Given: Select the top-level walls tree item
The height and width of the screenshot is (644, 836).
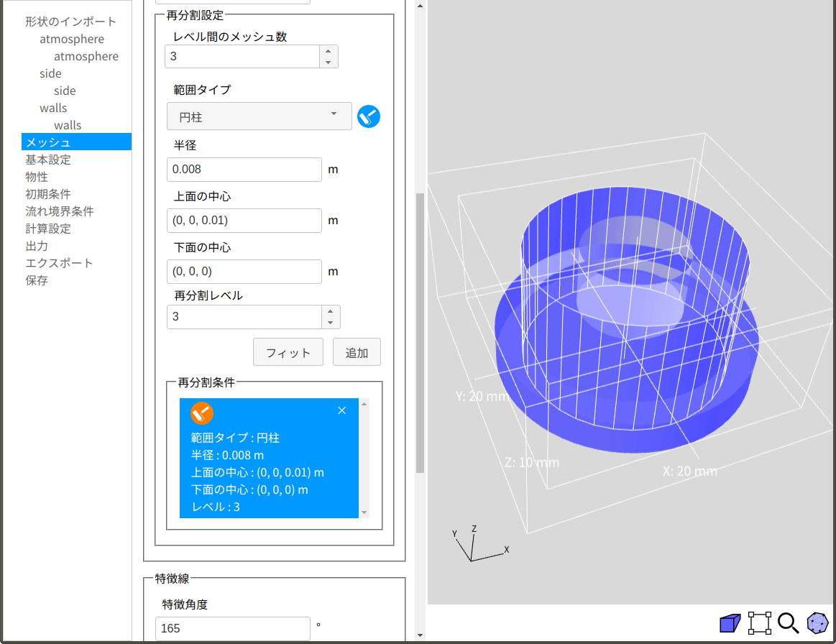Looking at the screenshot, I should pyautogui.click(x=53, y=109).
